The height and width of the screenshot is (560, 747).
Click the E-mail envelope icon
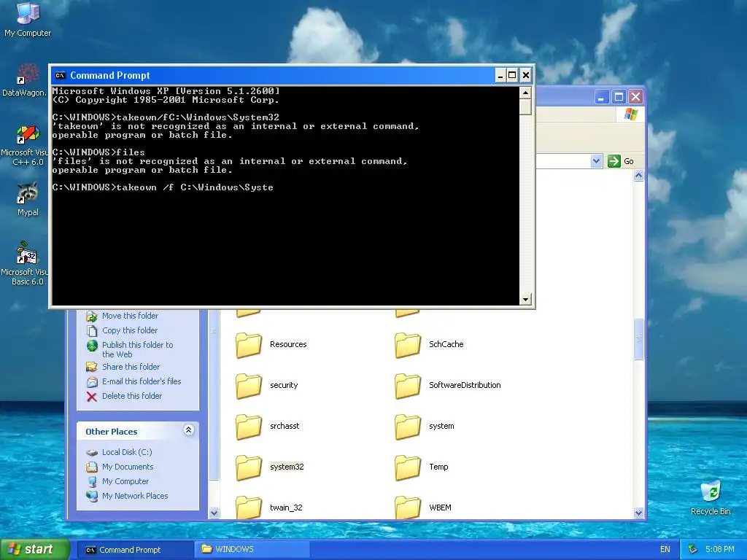pyautogui.click(x=92, y=382)
